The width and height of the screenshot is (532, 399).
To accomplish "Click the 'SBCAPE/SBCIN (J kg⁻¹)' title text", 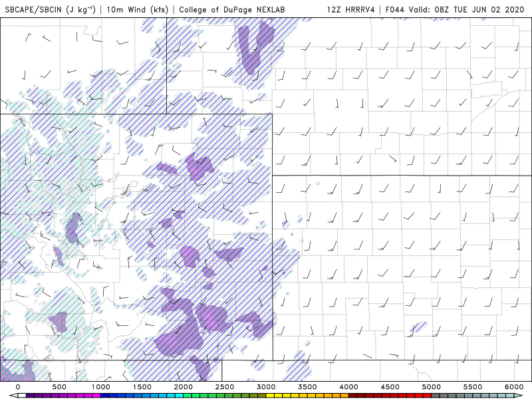I will (51, 9).
